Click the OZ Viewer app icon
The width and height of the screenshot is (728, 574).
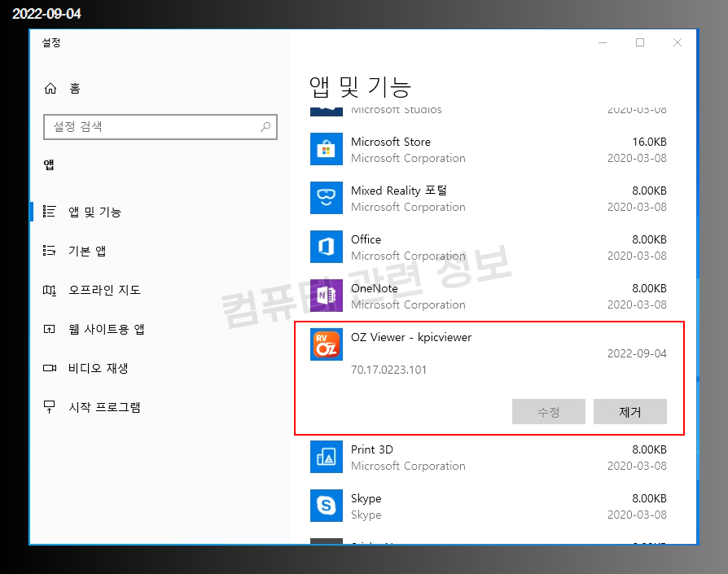click(x=327, y=344)
